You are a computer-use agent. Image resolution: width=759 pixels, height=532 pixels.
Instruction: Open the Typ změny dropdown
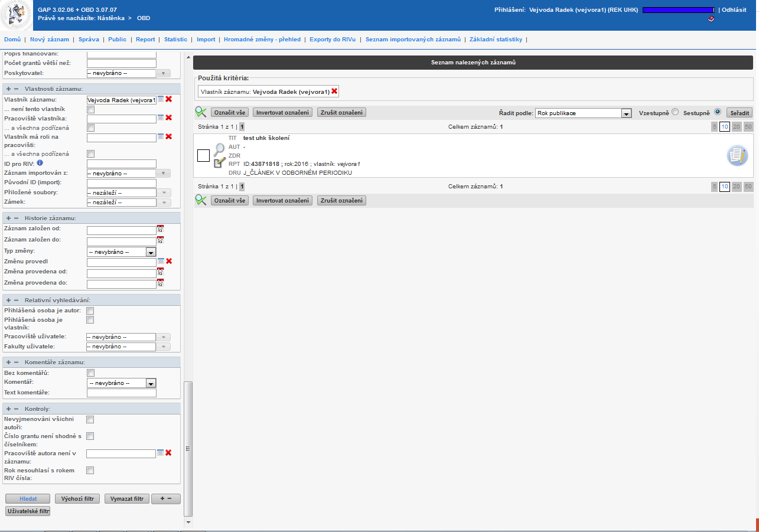121,252
